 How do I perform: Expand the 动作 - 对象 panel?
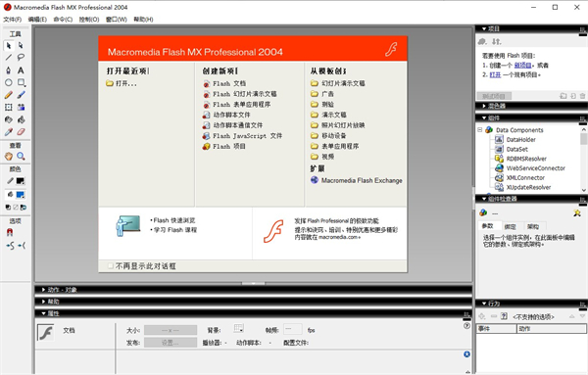[43, 290]
